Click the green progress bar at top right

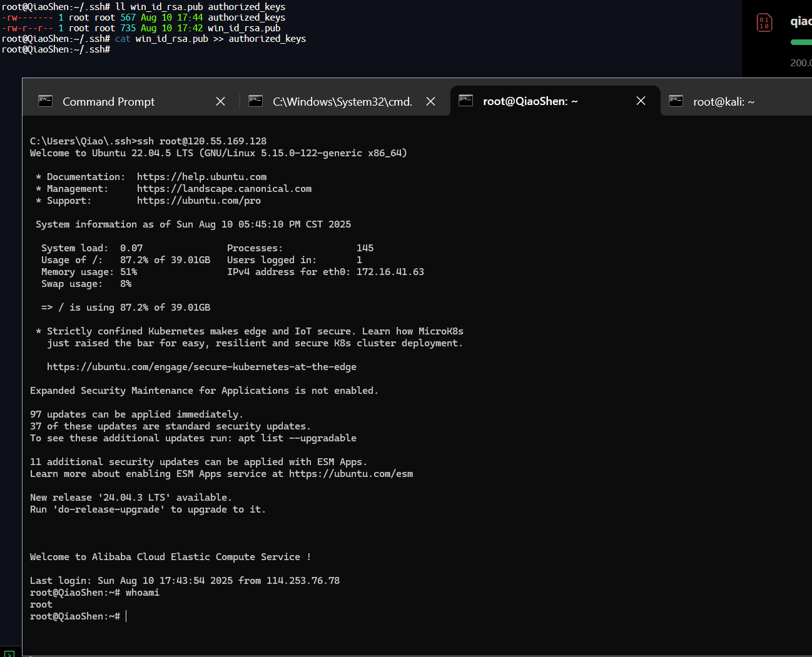pyautogui.click(x=801, y=43)
